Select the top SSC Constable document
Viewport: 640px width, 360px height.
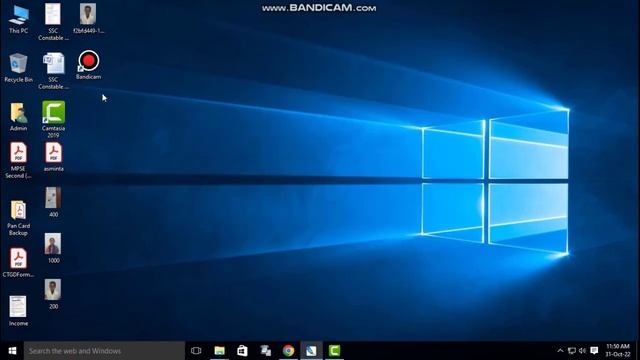point(53,22)
